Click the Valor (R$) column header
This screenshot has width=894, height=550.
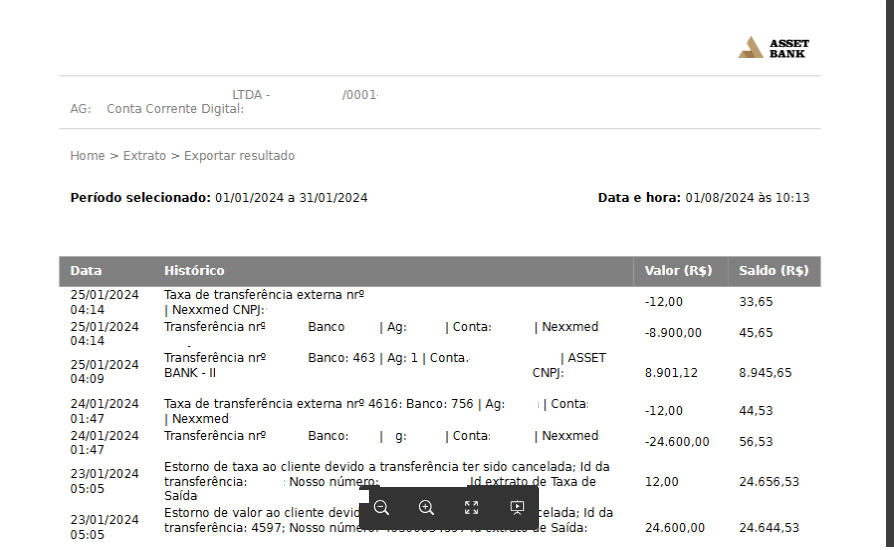[678, 271]
